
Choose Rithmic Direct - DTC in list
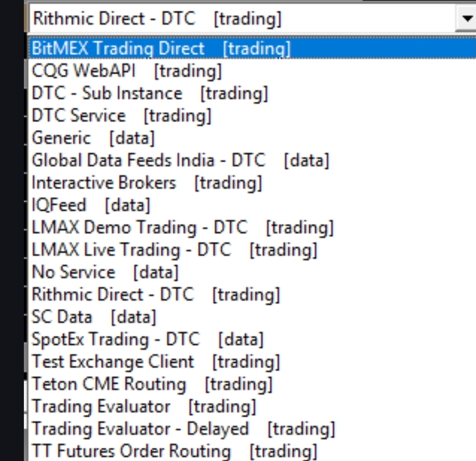[x=252, y=294]
